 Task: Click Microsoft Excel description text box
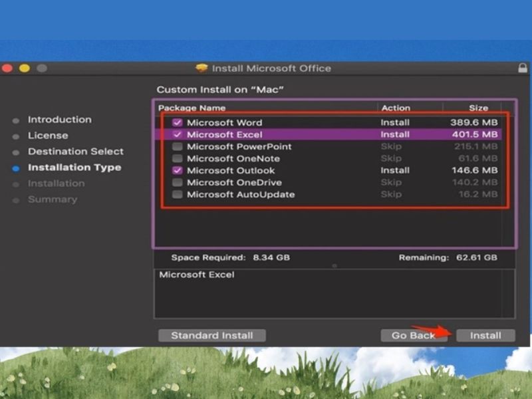335,294
